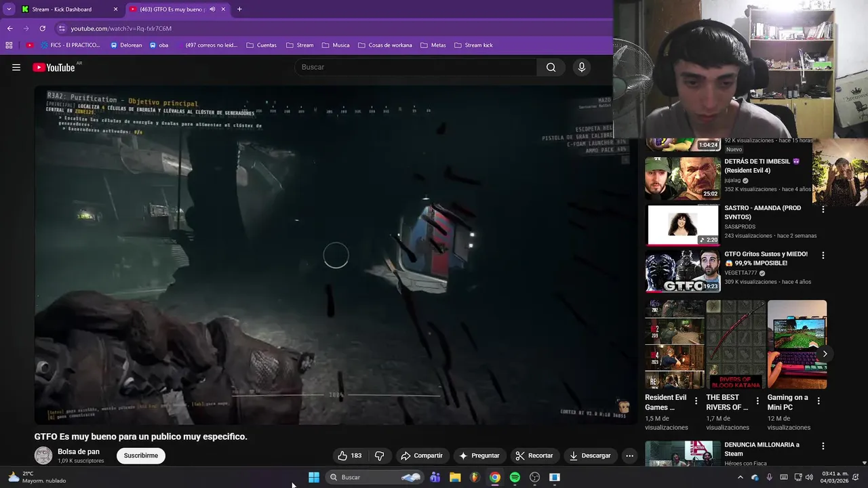Open the more actions three-dot menu
Image resolution: width=868 pixels, height=488 pixels.
(x=629, y=455)
